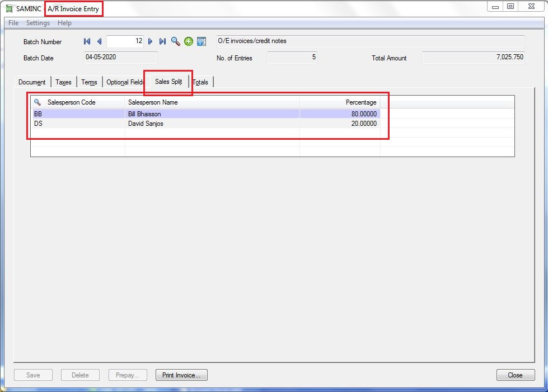Click the Save button

coord(33,375)
